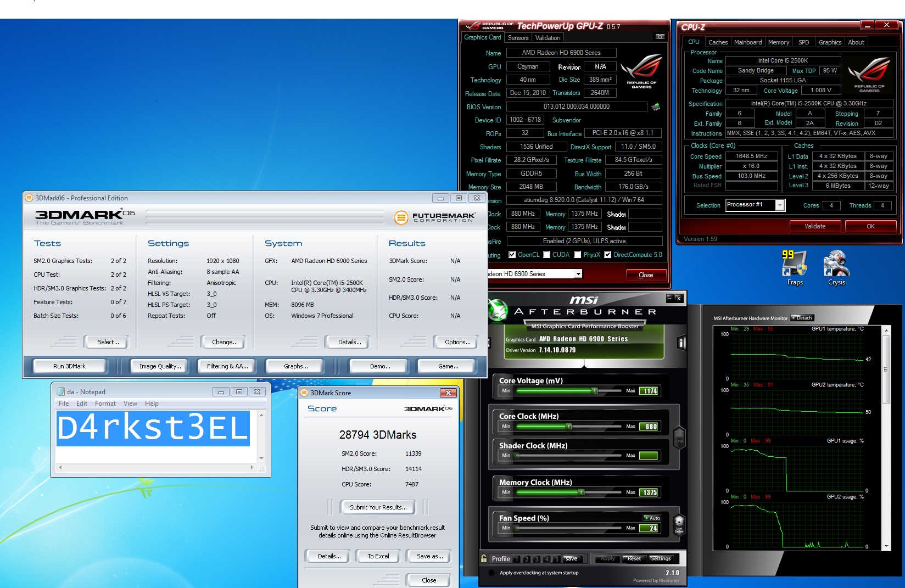Toggle Apply overclocking at system startup
This screenshot has width=905, height=588.
pyautogui.click(x=491, y=573)
